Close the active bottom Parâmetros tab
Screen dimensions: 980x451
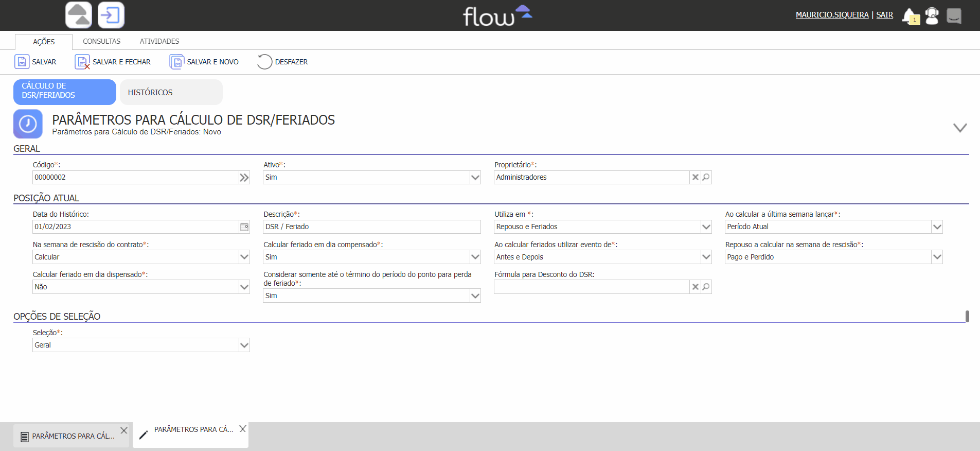pos(243,429)
